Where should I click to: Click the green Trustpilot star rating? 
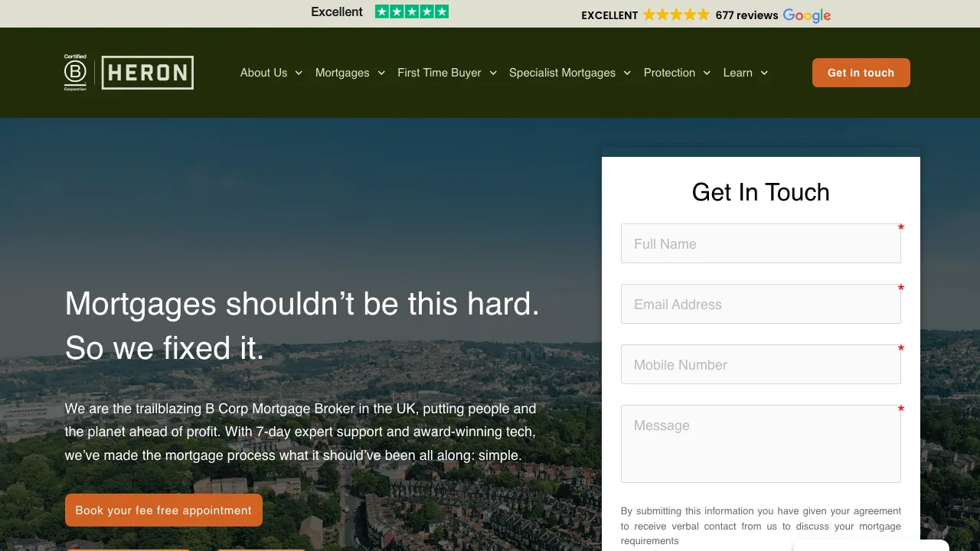pyautogui.click(x=412, y=11)
